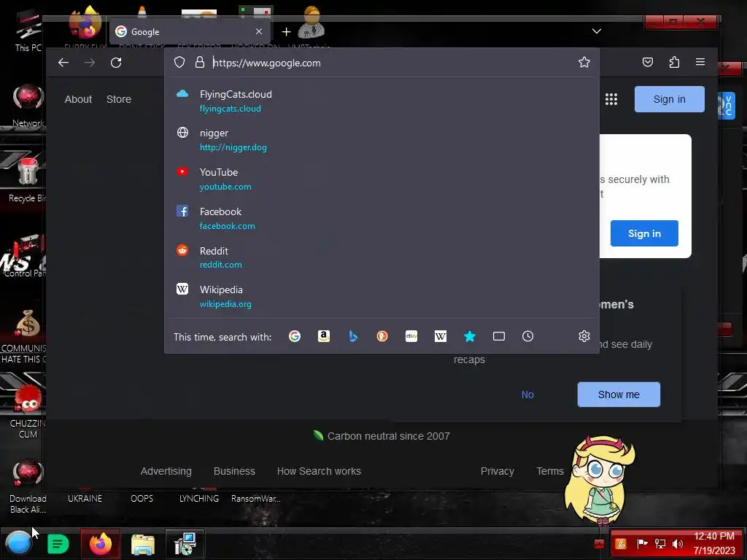Open File Explorer in the taskbar
Viewport: 747px width, 560px height.
[142, 544]
